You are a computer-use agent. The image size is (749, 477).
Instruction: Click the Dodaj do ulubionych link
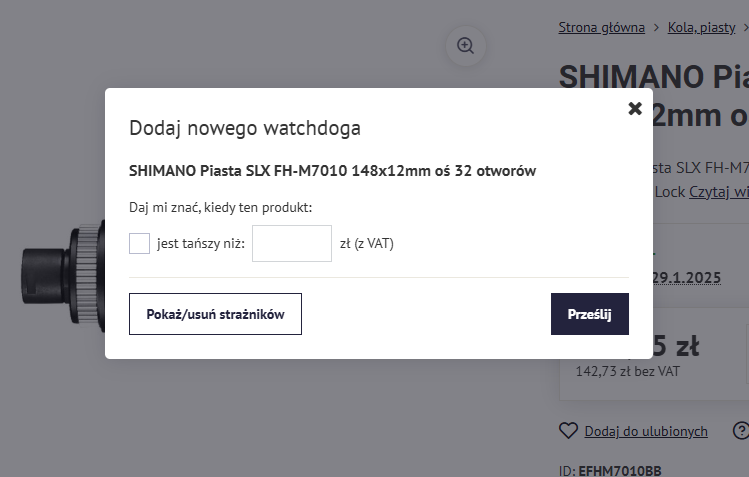click(x=646, y=431)
